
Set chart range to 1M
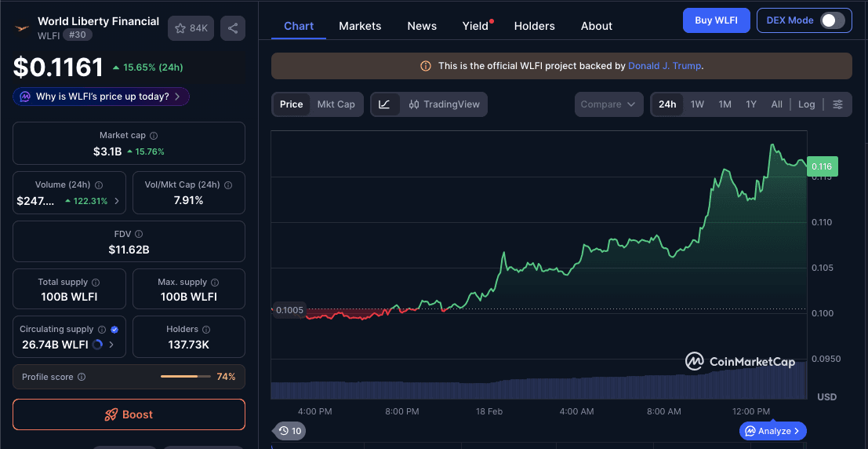click(725, 104)
